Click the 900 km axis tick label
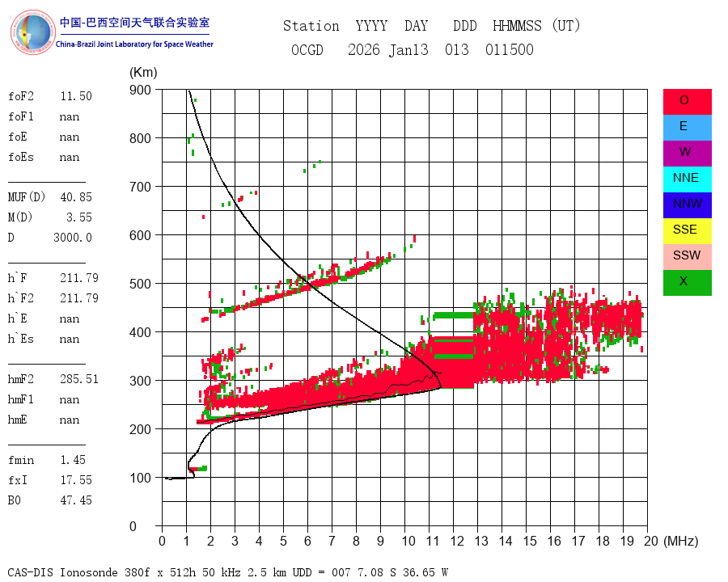This screenshot has width=728, height=582. click(x=140, y=90)
